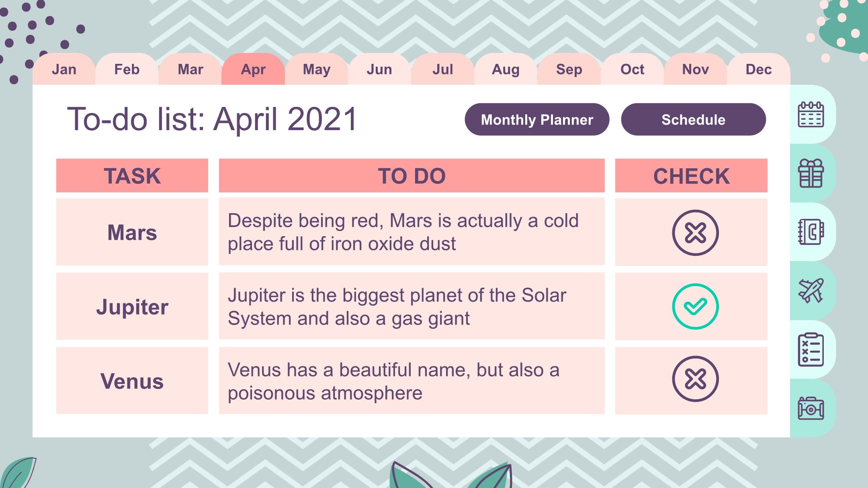
Task: Click the gift box sidebar icon
Action: coord(811,173)
